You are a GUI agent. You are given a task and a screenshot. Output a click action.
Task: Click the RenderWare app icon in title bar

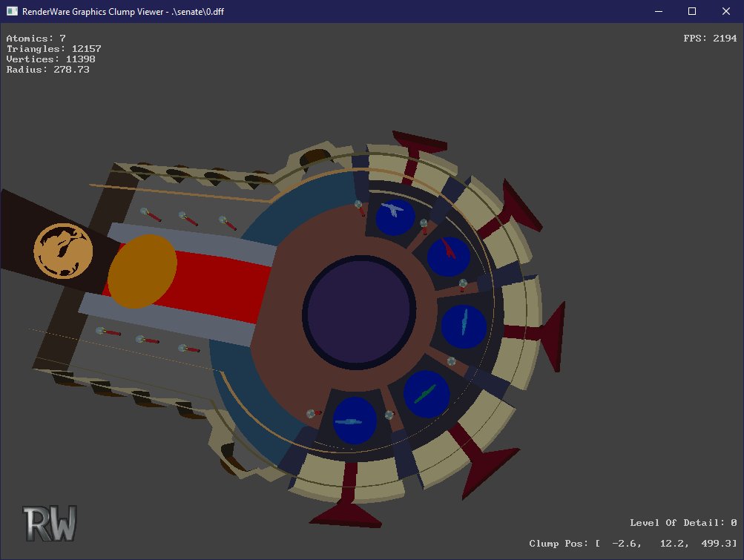[x=12, y=11]
